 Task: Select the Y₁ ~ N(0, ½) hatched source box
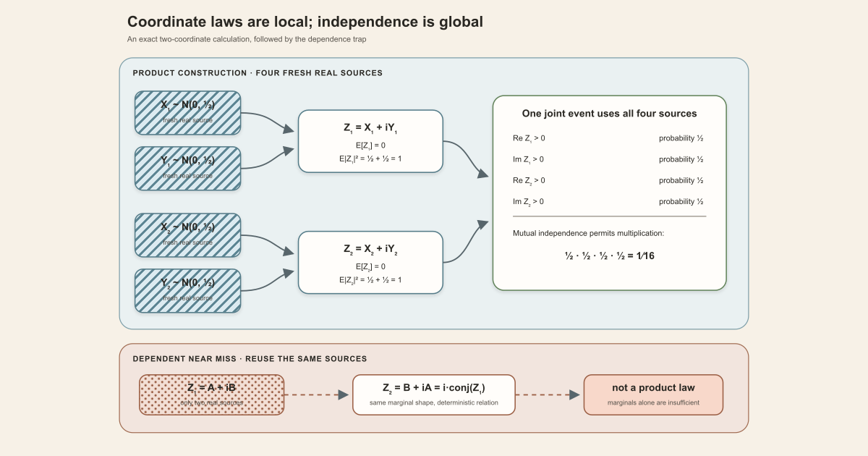point(188,169)
